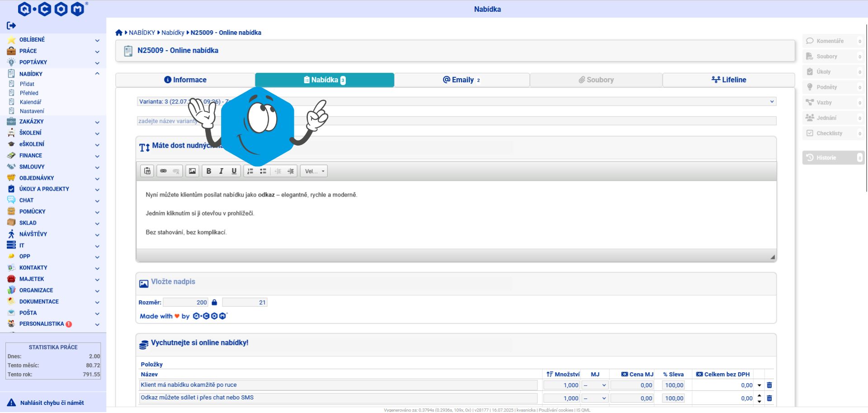Click the variant name input field

[x=457, y=121]
